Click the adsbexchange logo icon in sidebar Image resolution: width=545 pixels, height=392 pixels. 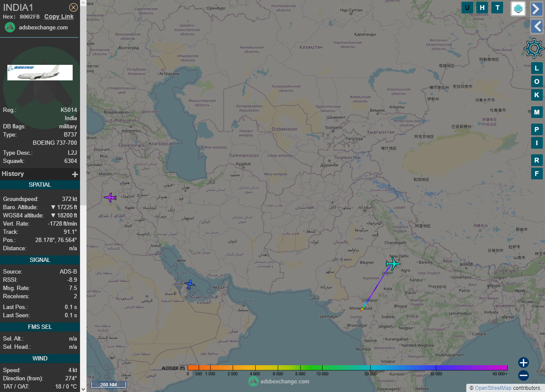click(x=10, y=27)
